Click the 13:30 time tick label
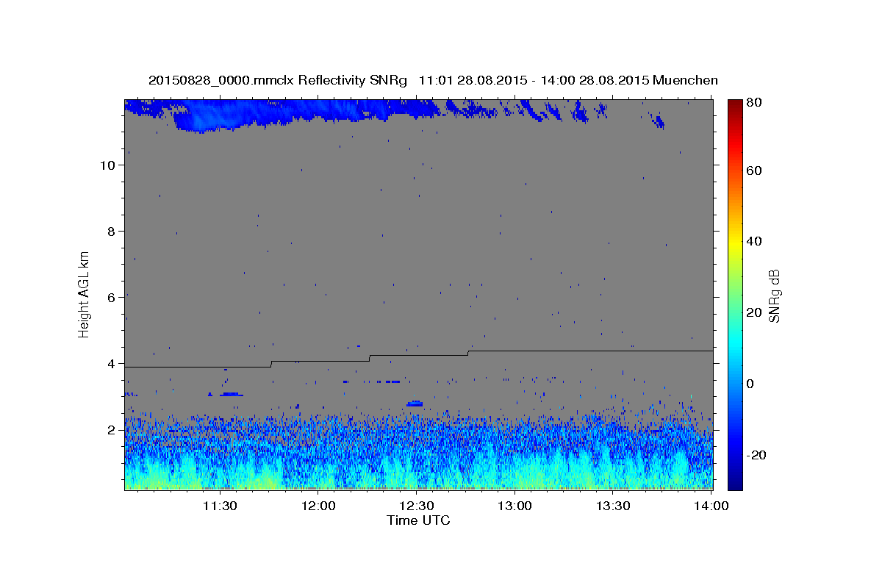 [x=614, y=506]
